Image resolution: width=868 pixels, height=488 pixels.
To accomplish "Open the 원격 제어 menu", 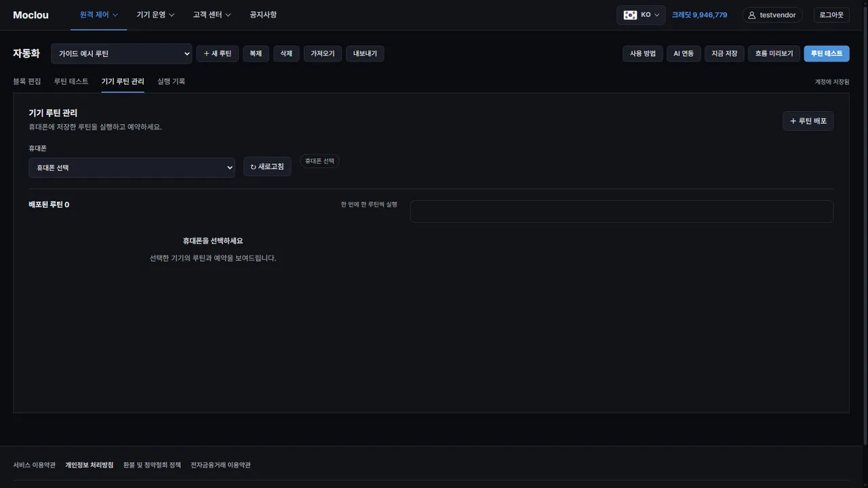I will 98,15.
